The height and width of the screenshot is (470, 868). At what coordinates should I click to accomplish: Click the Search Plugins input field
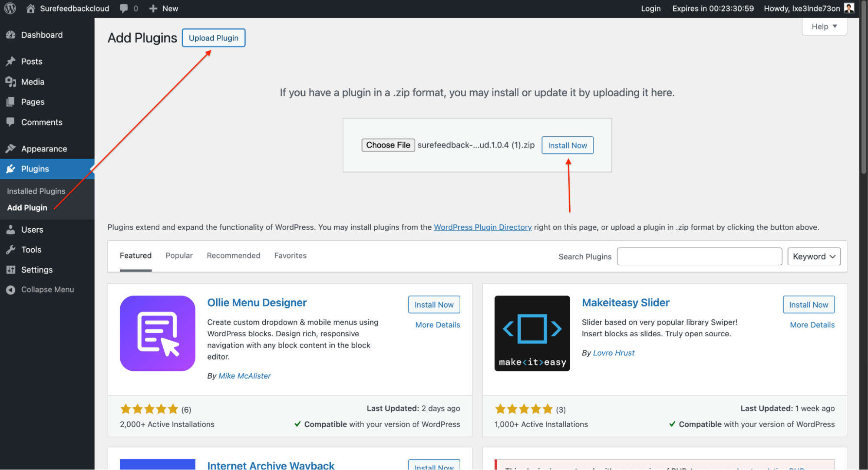[699, 256]
